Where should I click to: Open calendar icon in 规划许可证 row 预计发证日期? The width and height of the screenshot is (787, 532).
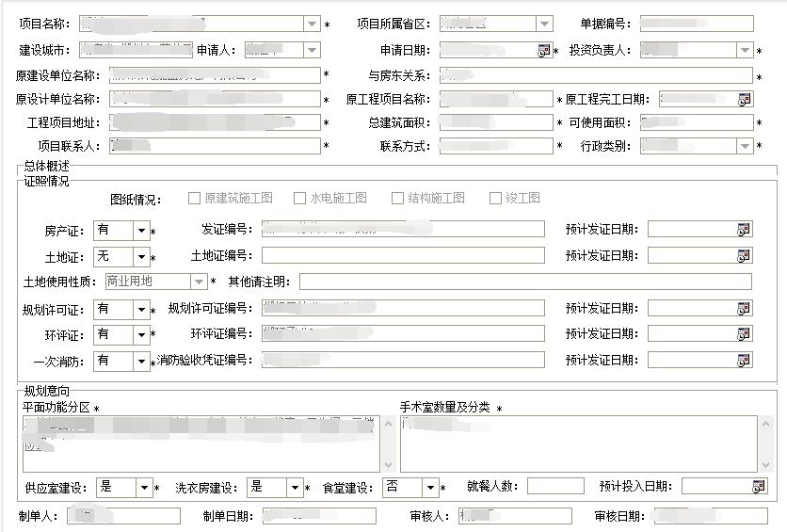point(744,308)
